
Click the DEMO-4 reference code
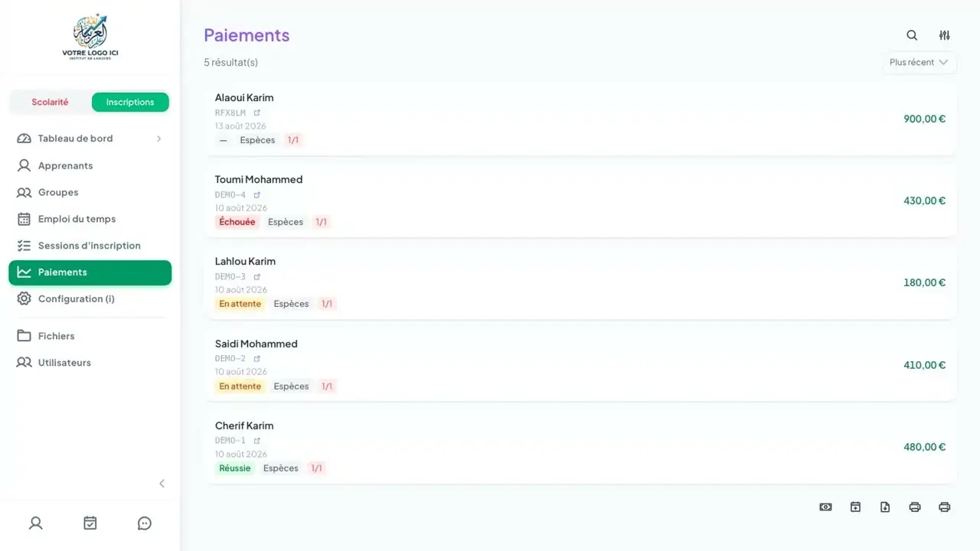tap(230, 194)
